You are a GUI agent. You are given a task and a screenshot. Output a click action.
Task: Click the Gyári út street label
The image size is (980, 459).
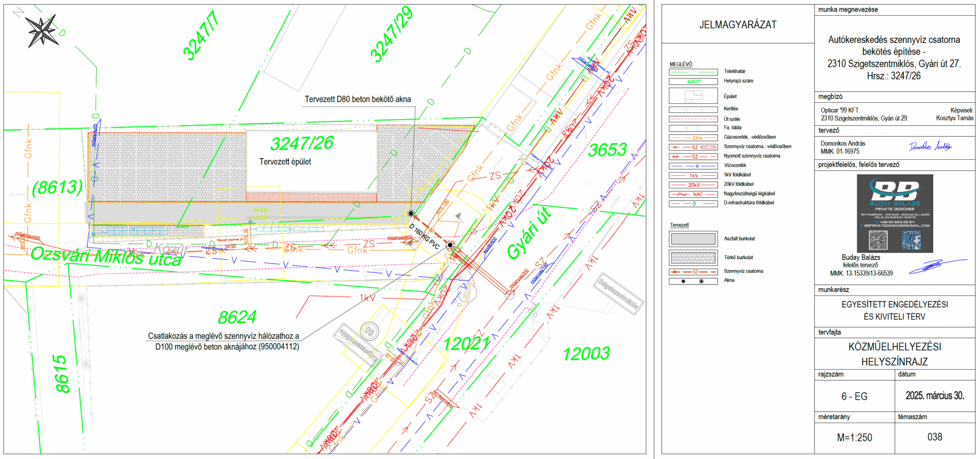[x=528, y=233]
